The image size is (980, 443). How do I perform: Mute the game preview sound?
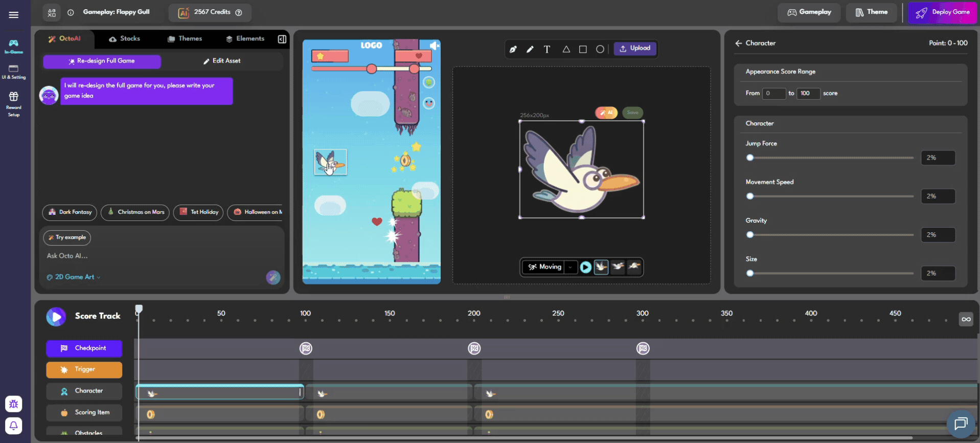pos(434,46)
